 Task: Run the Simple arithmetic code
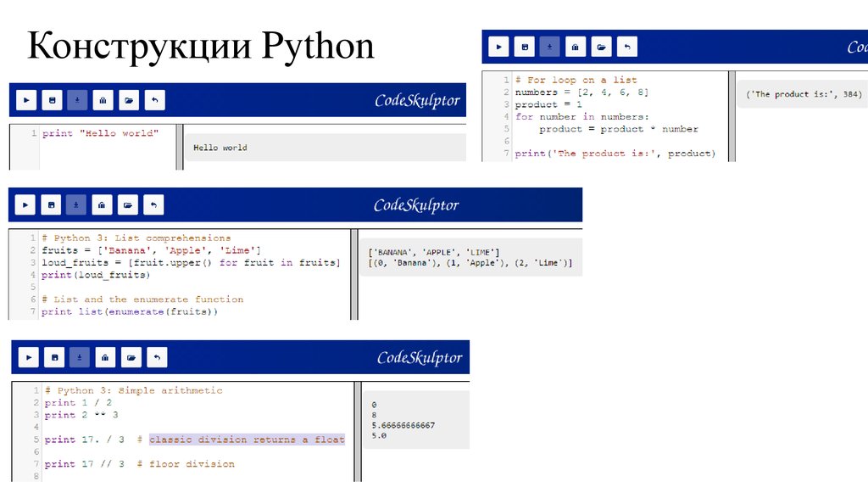pos(28,357)
